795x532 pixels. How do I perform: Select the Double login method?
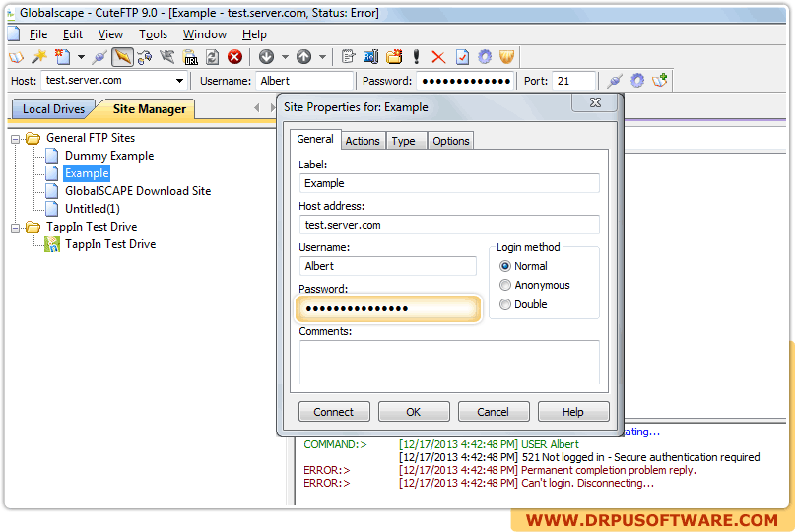[505, 304]
